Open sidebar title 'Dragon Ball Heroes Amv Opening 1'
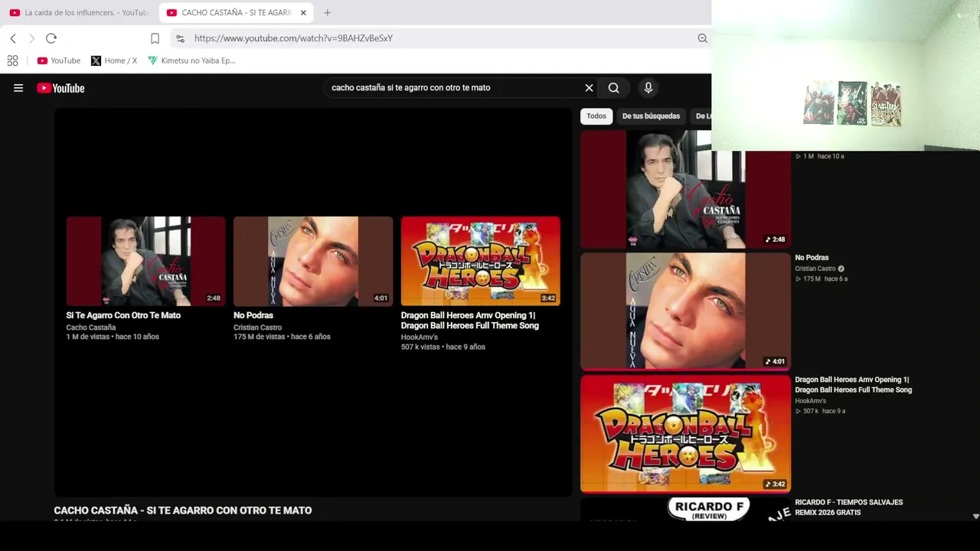980x551 pixels. coord(854,385)
